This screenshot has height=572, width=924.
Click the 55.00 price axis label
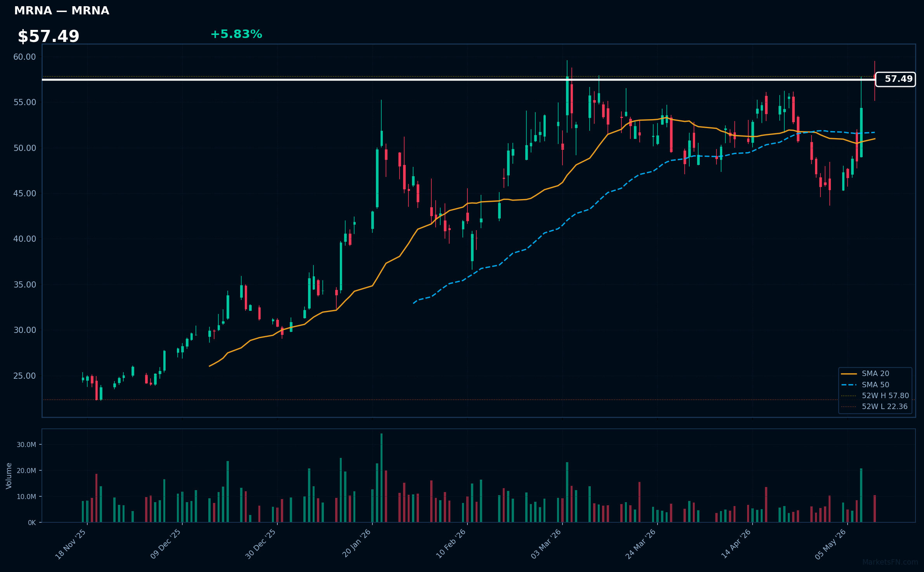pyautogui.click(x=24, y=102)
